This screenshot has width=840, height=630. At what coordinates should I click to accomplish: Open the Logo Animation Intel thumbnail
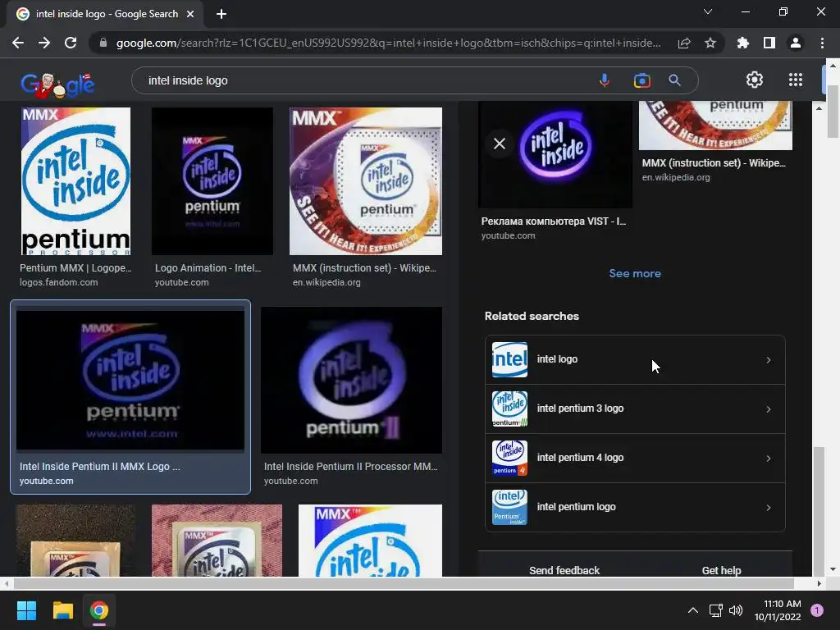click(212, 181)
